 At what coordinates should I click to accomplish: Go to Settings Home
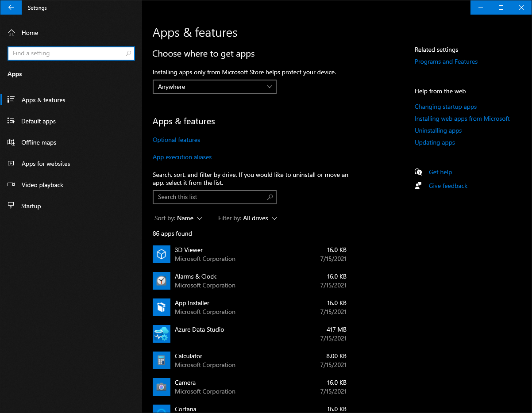[x=71, y=33]
